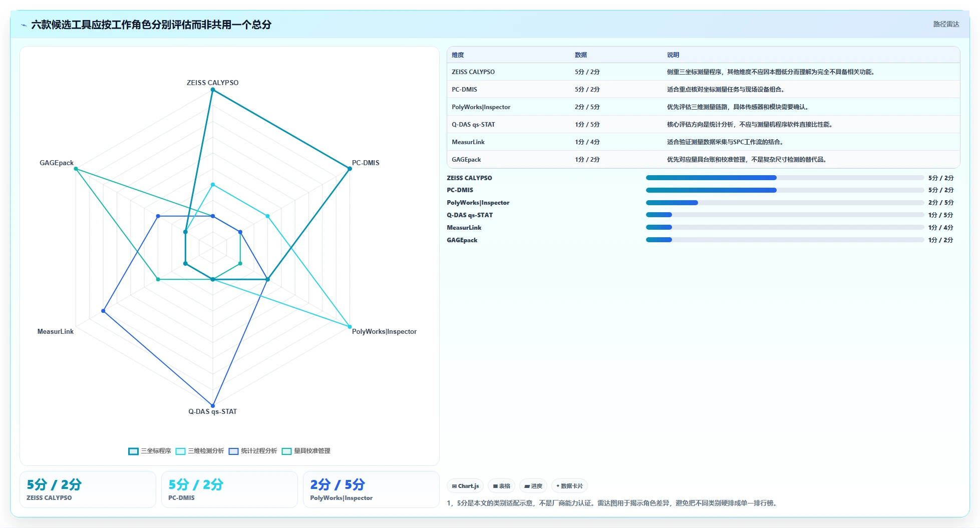Click the 统计过程分析 legend label
Screen dimensions: 980x528
click(x=259, y=451)
